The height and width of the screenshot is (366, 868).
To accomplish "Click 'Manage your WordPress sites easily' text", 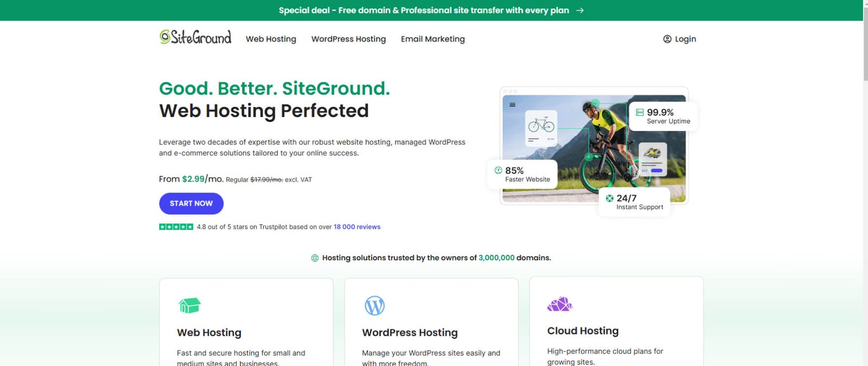I will point(431,358).
